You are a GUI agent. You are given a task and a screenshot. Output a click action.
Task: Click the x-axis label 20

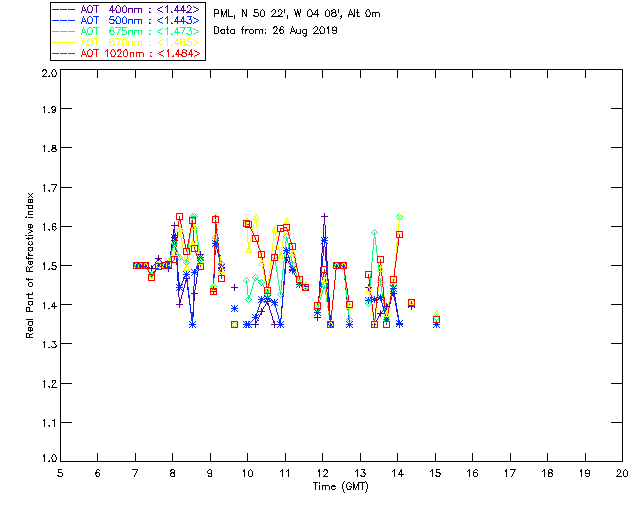[x=622, y=473]
